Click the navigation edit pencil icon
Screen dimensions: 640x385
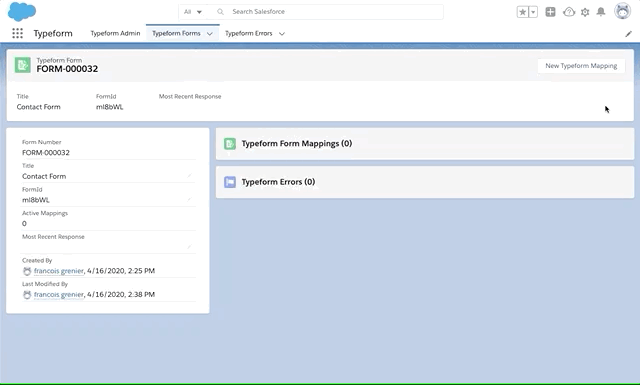point(628,34)
